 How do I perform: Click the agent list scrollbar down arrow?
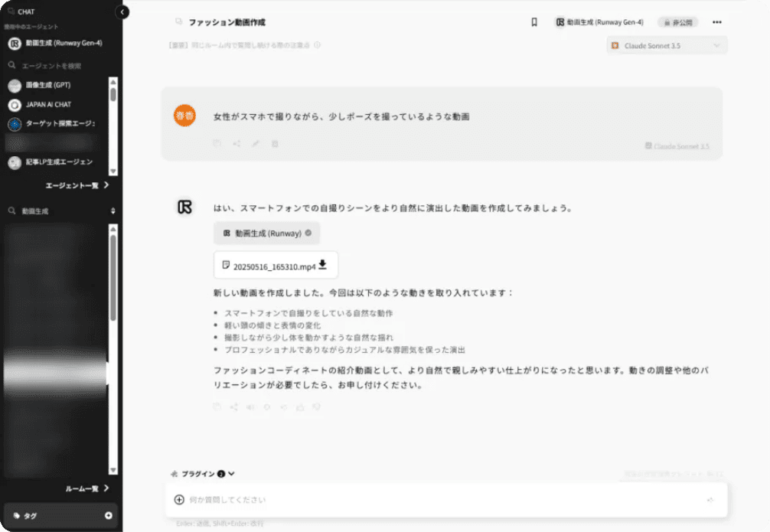pyautogui.click(x=113, y=171)
